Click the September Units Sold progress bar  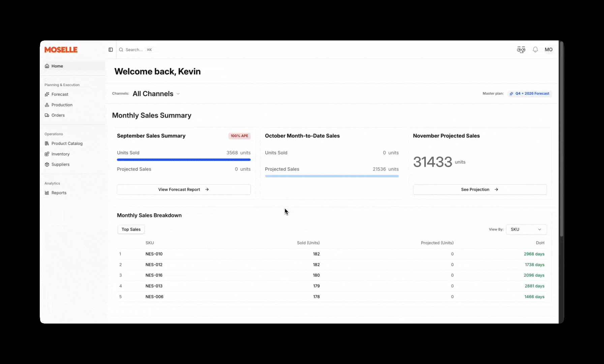(183, 160)
